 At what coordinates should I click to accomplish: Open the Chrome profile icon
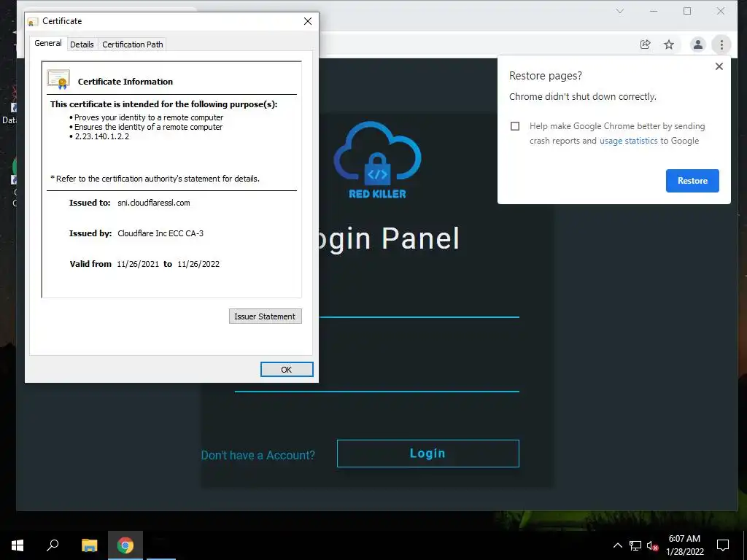click(697, 44)
